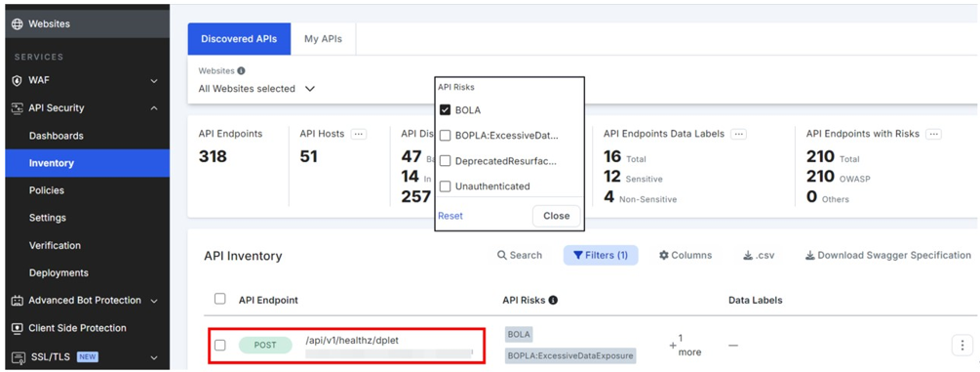The height and width of the screenshot is (372, 980).
Task: Click Reset in API Risks popup
Action: 451,216
